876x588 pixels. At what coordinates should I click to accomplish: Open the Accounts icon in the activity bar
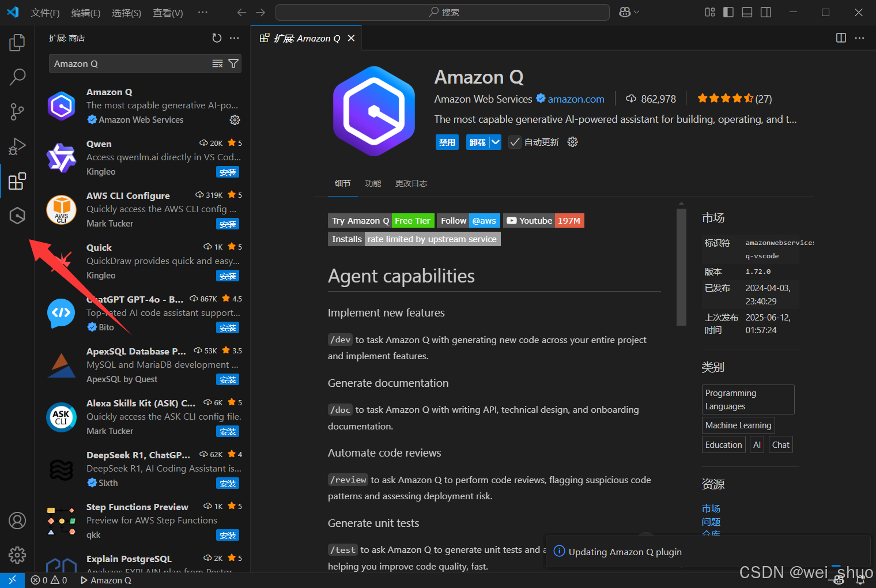tap(17, 521)
